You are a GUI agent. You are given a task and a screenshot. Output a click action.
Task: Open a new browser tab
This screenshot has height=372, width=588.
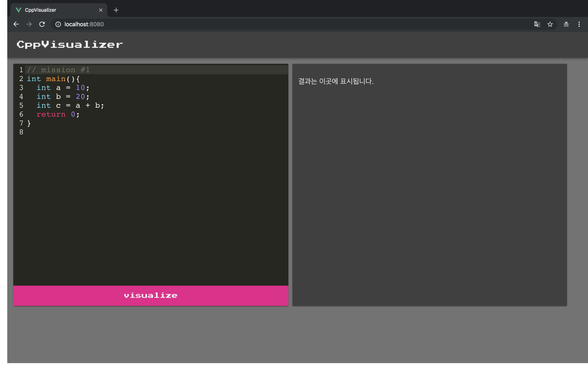point(116,10)
